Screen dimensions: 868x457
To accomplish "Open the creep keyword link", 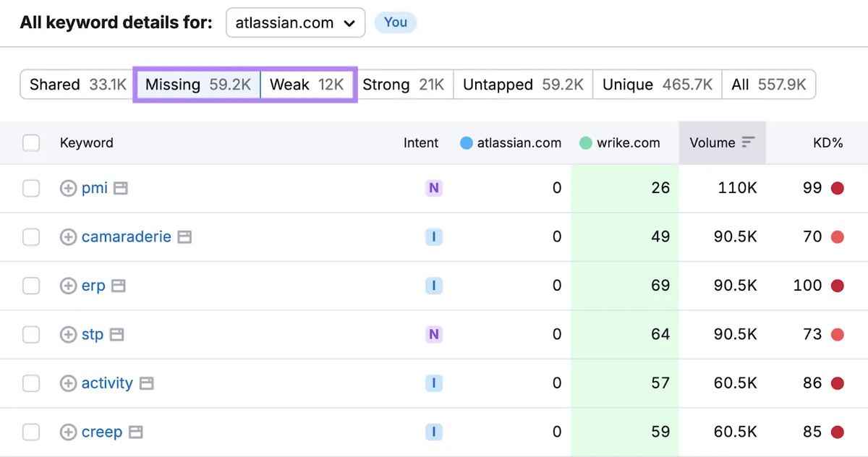I will tap(102, 432).
